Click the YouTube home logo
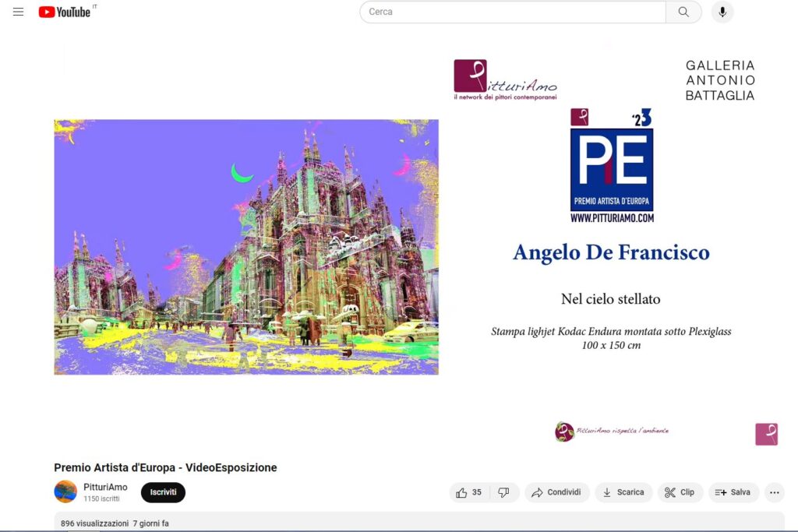Screen dimensions: 798x532 click(x=65, y=12)
